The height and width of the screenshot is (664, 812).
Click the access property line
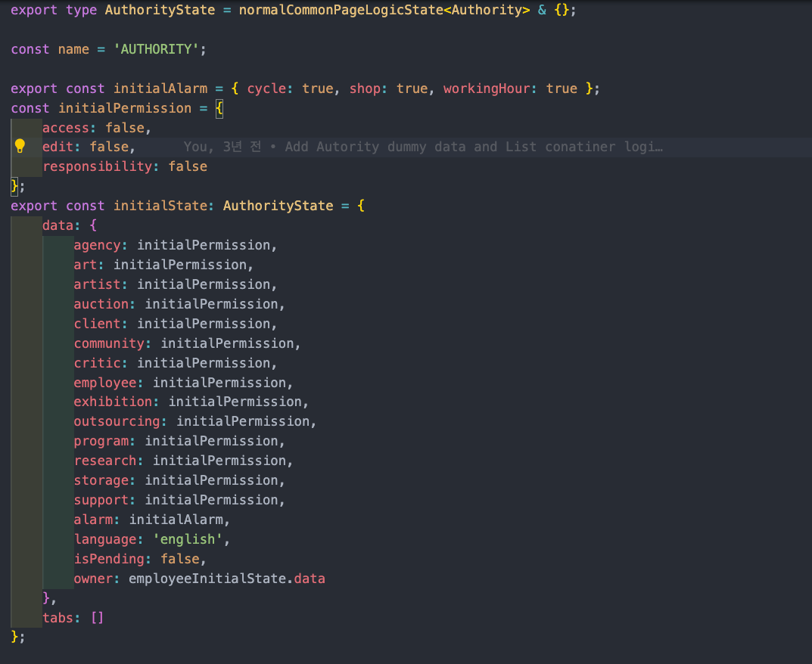click(x=96, y=128)
